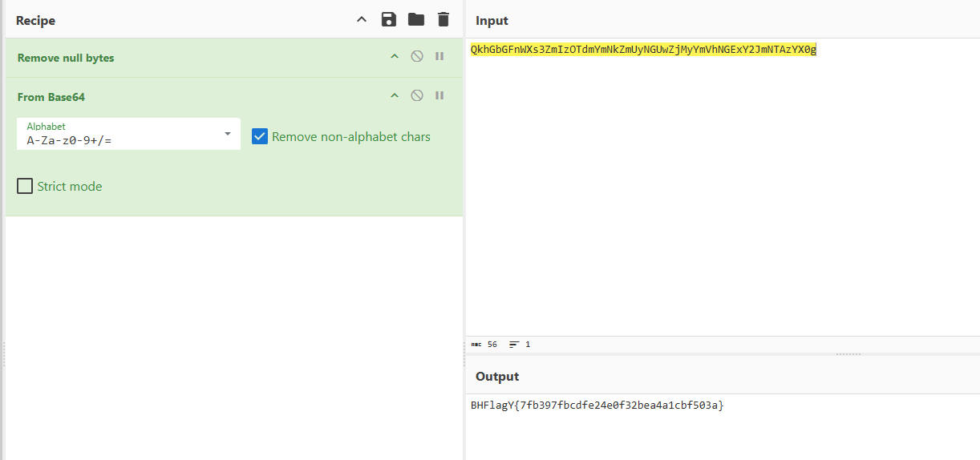The image size is (980, 460).
Task: Collapse the Remove null bytes operation
Action: [x=394, y=57]
